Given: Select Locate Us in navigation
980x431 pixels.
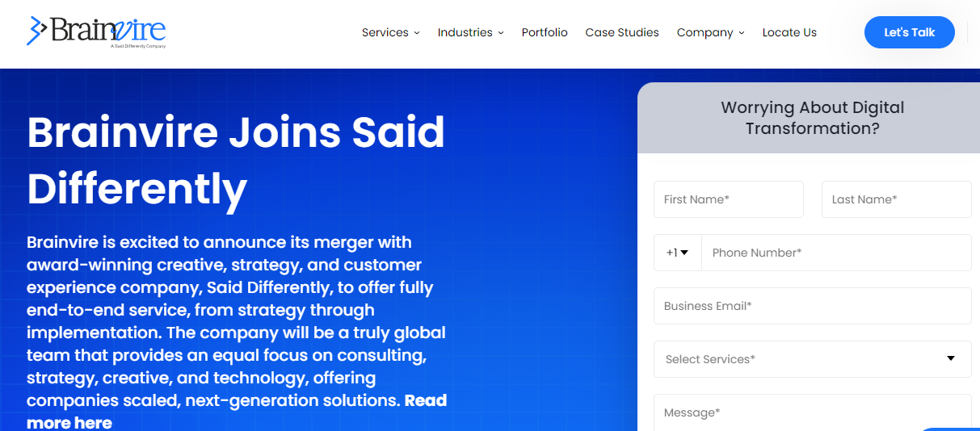Looking at the screenshot, I should click(x=789, y=32).
